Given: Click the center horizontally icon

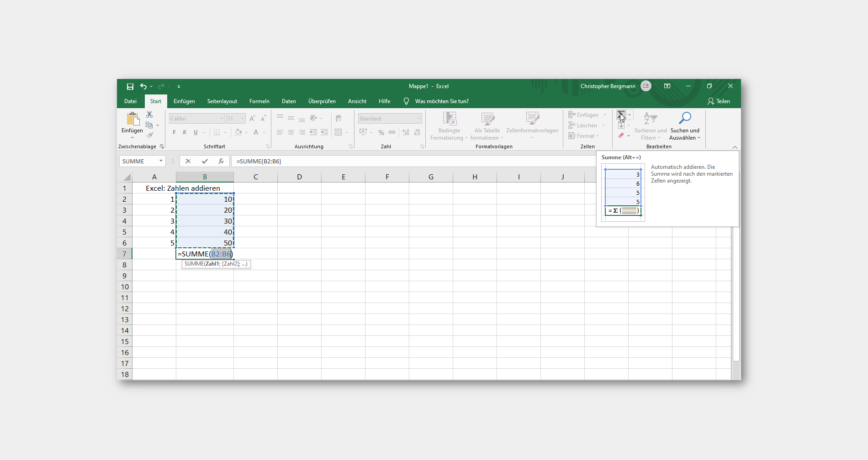Looking at the screenshot, I should coord(291,132).
